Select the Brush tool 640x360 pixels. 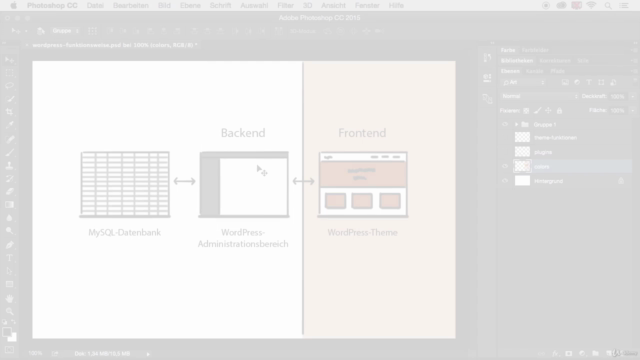[9, 153]
